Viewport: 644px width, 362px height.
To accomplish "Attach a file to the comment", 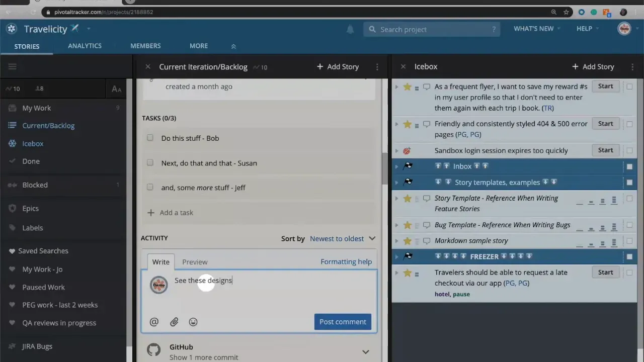I will tap(174, 322).
